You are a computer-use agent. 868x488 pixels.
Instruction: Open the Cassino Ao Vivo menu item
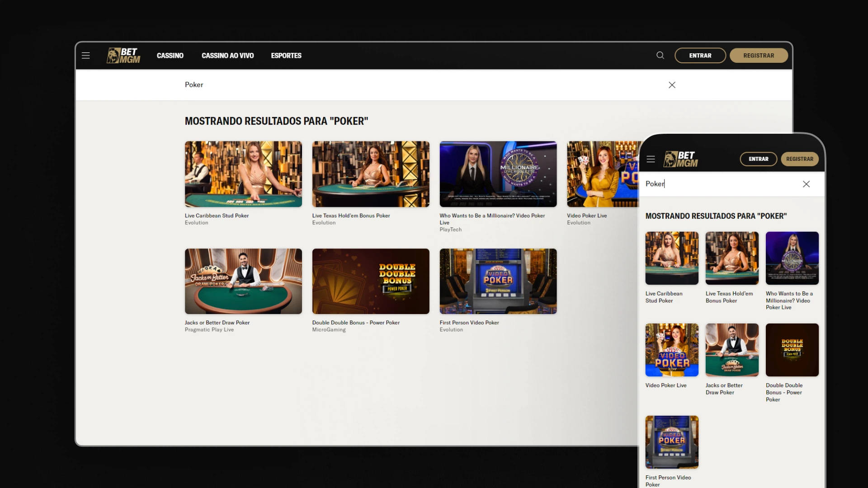click(x=228, y=56)
